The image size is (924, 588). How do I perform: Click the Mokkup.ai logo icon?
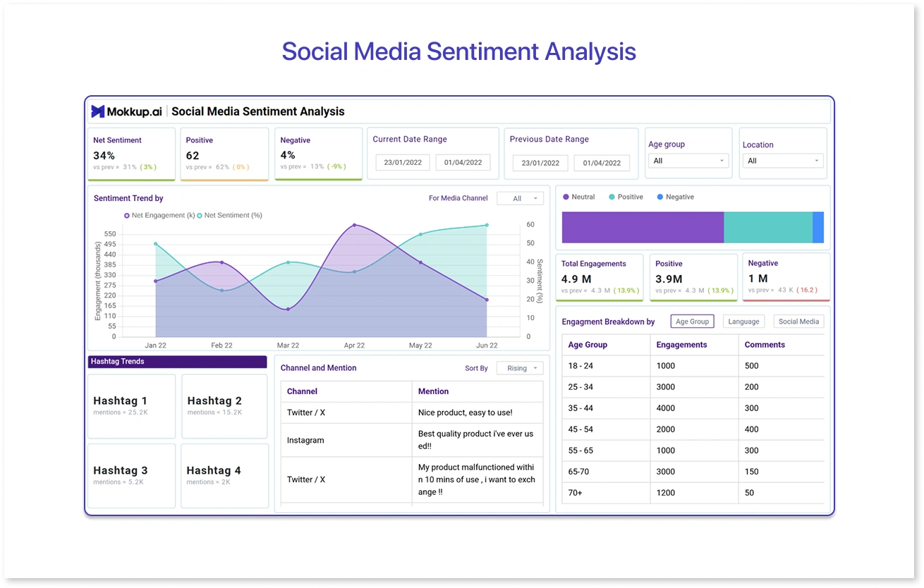[x=98, y=111]
